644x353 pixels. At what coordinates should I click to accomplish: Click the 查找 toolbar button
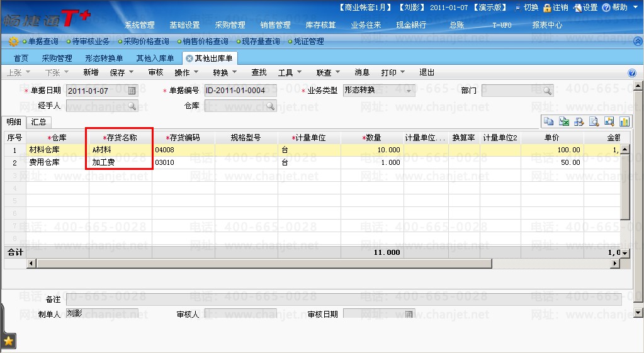(x=259, y=72)
